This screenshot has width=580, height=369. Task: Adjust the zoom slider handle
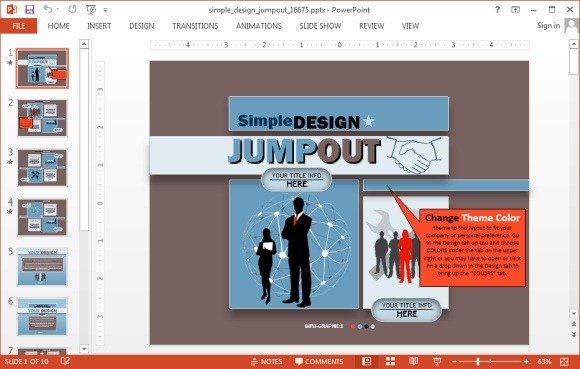pos(478,361)
